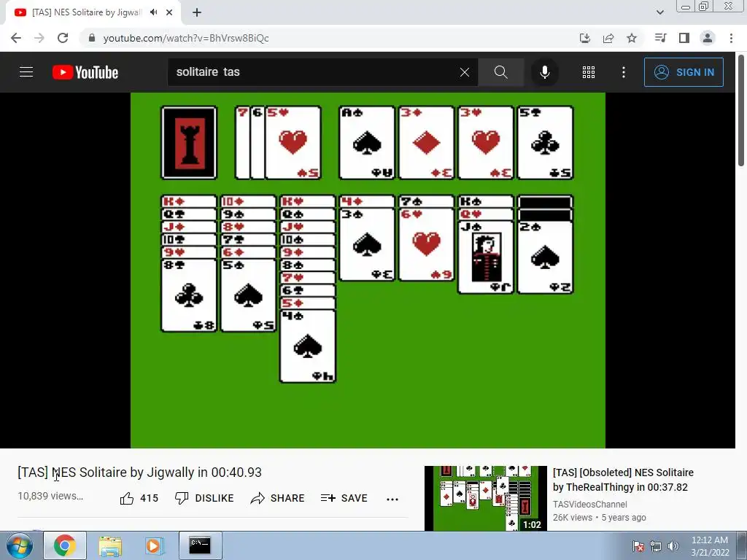Click the address bar URL
The height and width of the screenshot is (560, 747).
coord(186,38)
